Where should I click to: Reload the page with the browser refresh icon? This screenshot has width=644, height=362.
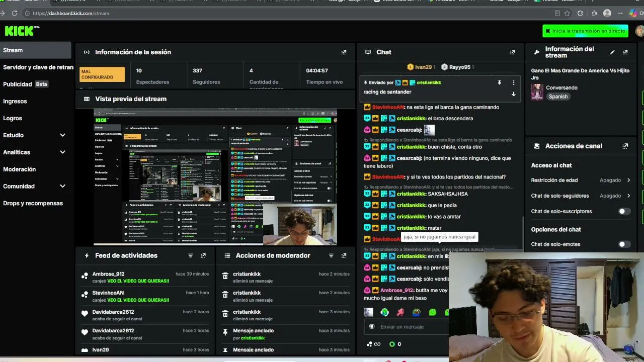pyautogui.click(x=15, y=13)
